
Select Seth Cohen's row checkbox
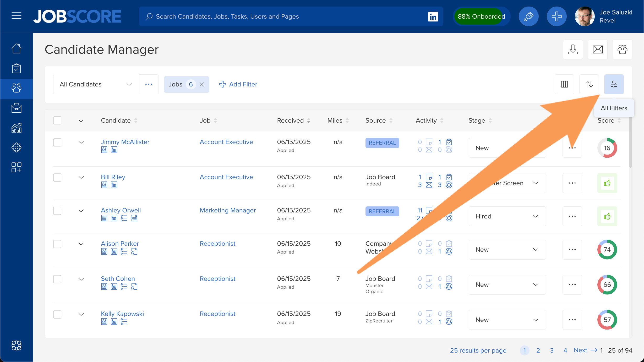tap(57, 279)
